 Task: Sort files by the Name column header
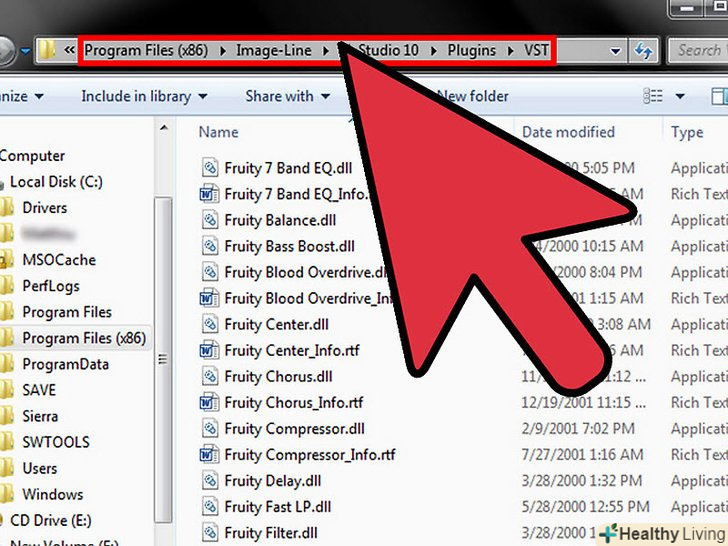tap(218, 132)
